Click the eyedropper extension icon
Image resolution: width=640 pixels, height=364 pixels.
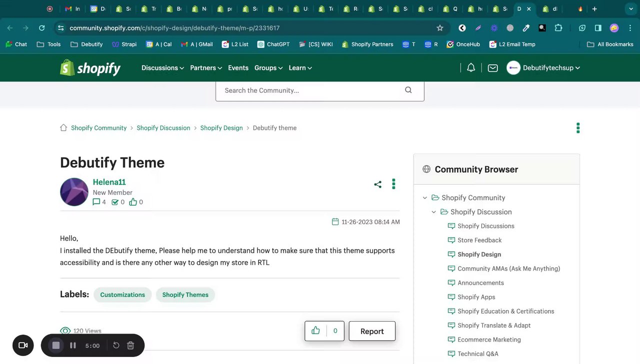click(526, 28)
